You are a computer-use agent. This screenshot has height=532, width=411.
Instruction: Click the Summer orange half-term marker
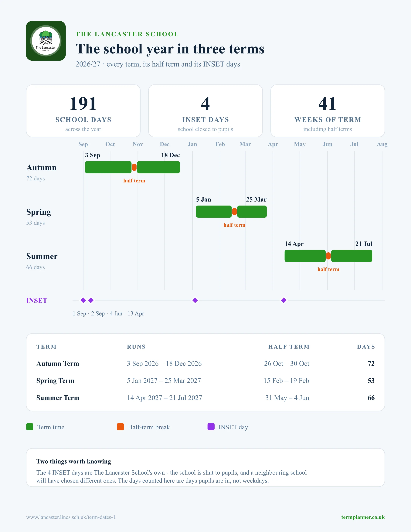[x=328, y=256]
